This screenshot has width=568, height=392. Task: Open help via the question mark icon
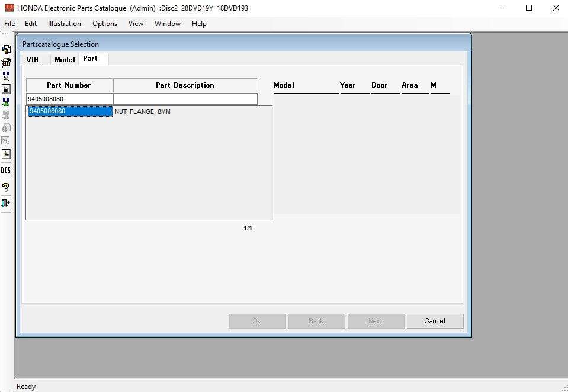click(x=6, y=187)
